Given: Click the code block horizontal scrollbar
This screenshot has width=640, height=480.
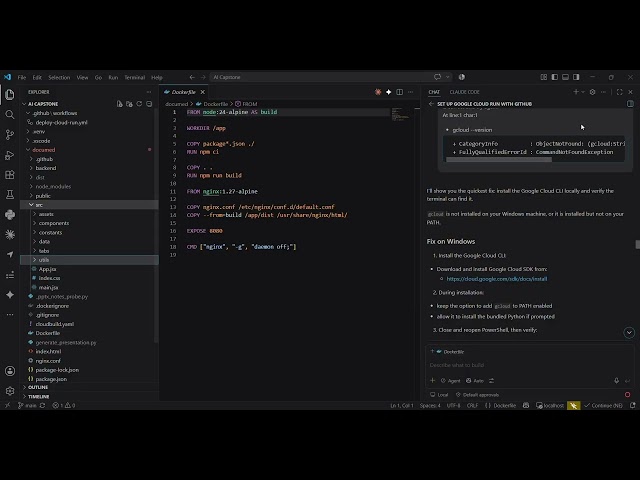Looking at the screenshot, I should tap(499, 160).
